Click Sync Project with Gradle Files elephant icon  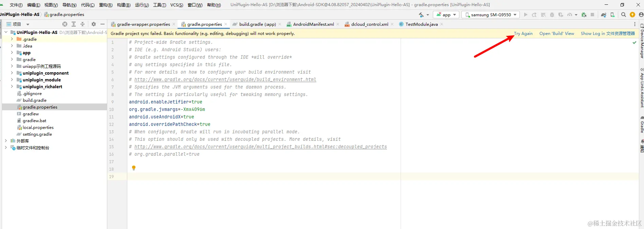point(604,15)
